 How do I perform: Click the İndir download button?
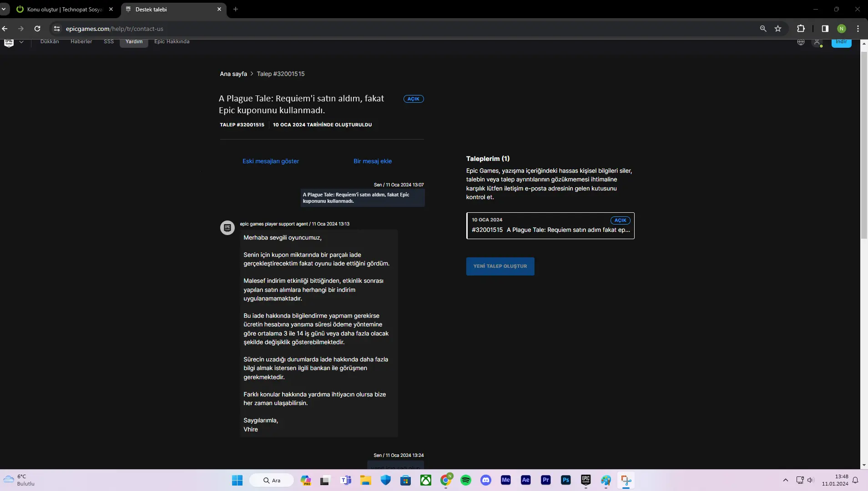[x=842, y=42]
